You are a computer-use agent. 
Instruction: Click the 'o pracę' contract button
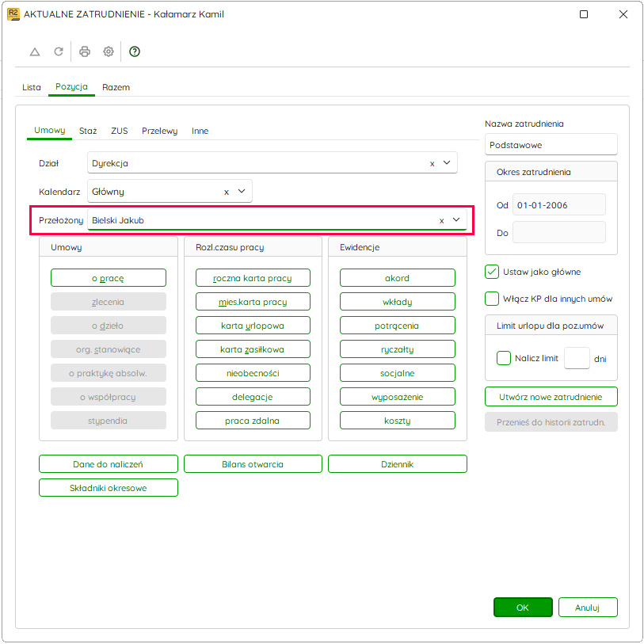click(x=109, y=278)
